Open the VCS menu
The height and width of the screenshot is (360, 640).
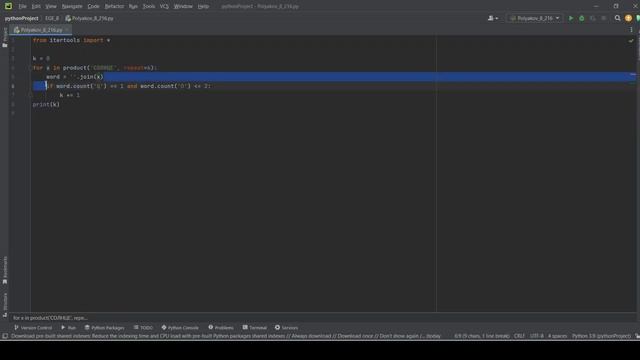pos(164,6)
